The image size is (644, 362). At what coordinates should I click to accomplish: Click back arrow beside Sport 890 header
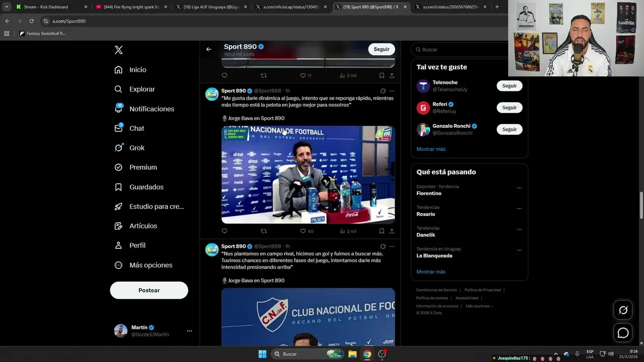pyautogui.click(x=209, y=49)
